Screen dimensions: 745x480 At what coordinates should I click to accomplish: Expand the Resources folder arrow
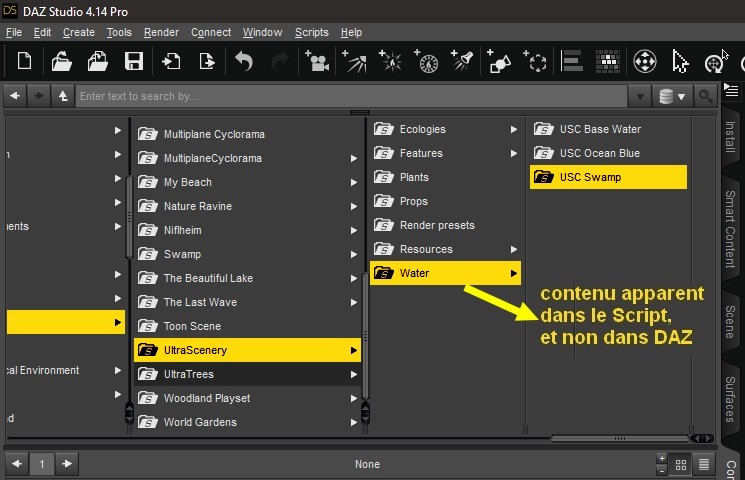514,250
